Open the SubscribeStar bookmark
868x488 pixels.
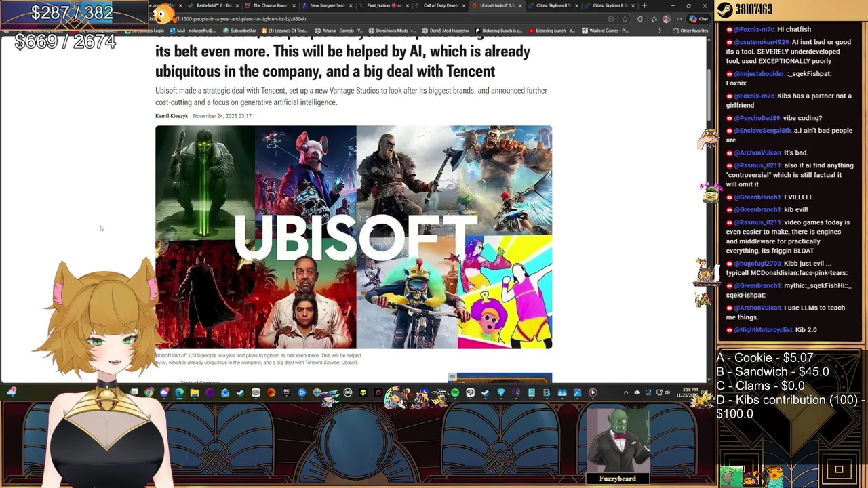(239, 30)
